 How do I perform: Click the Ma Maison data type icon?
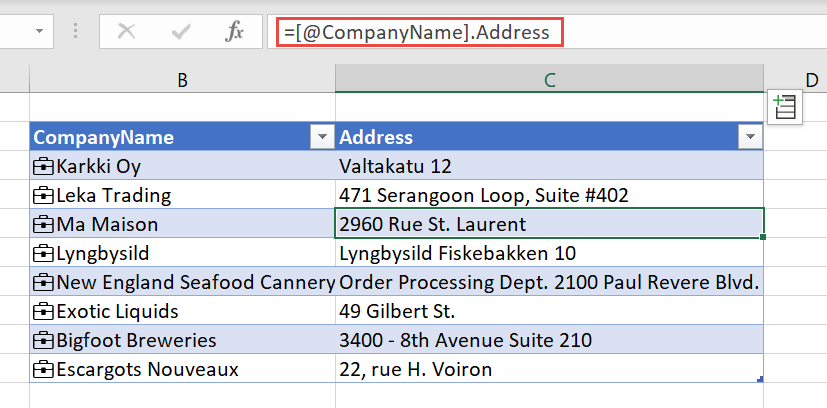[44, 224]
